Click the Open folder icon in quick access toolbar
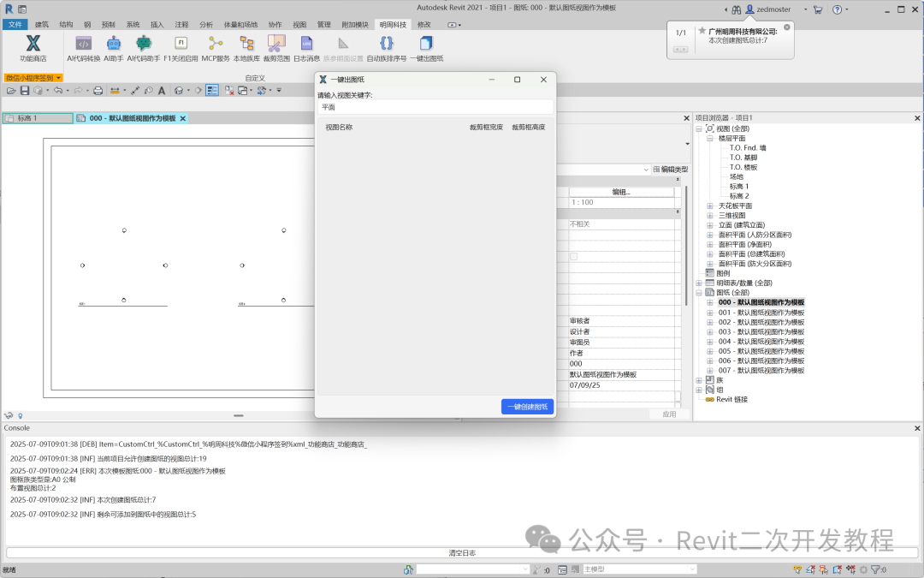Viewport: 924px width, 578px height. pyautogui.click(x=11, y=90)
